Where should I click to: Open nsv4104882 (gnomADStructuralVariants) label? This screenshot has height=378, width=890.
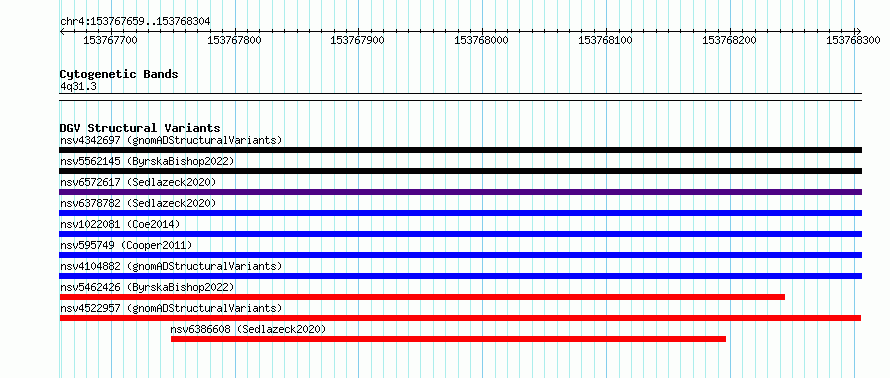point(171,266)
